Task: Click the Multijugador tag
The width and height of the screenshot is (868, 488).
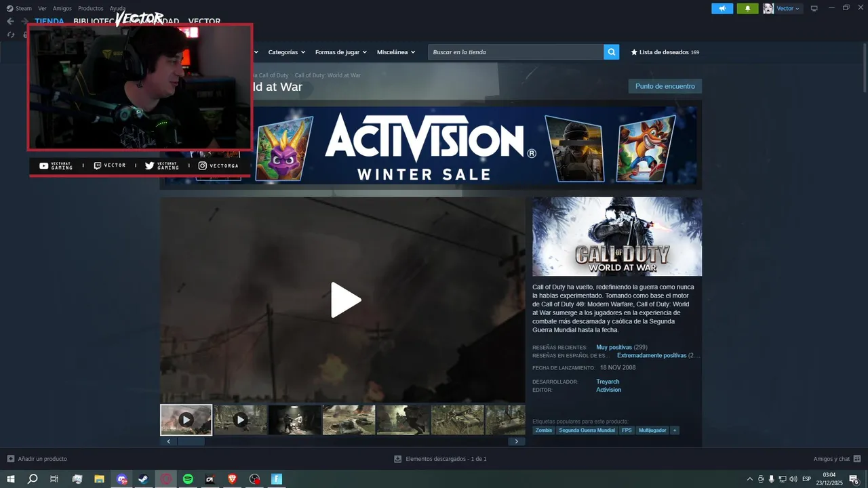Action: tap(652, 430)
